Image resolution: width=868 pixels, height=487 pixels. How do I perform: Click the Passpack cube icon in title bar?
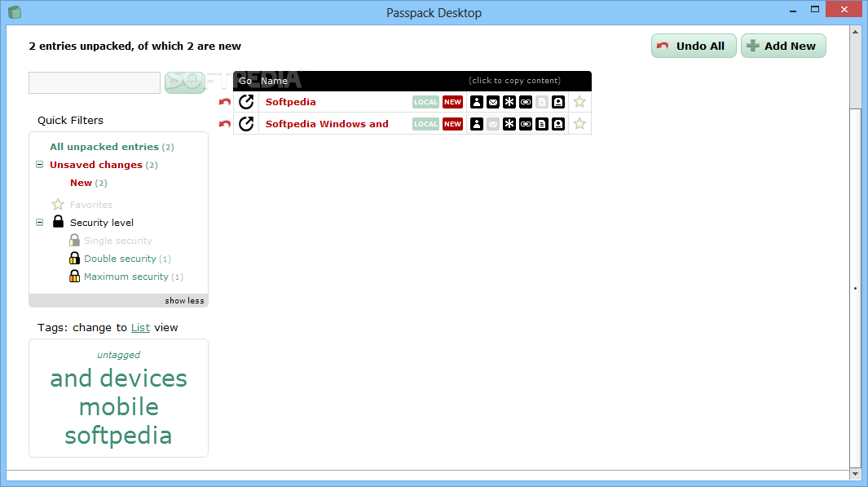(15, 11)
